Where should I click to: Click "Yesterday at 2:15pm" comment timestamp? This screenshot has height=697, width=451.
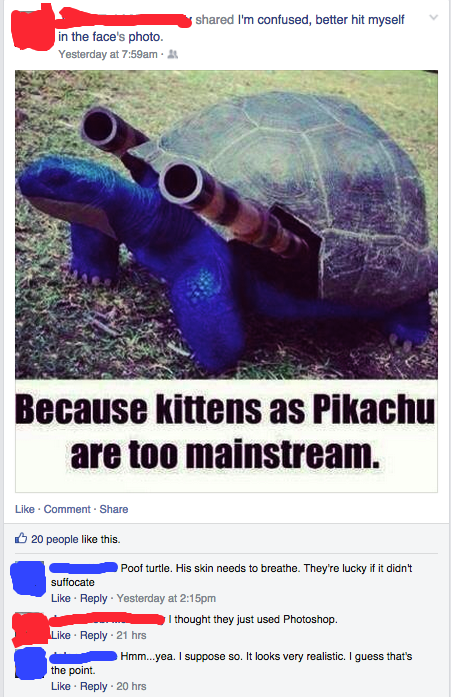point(166,598)
